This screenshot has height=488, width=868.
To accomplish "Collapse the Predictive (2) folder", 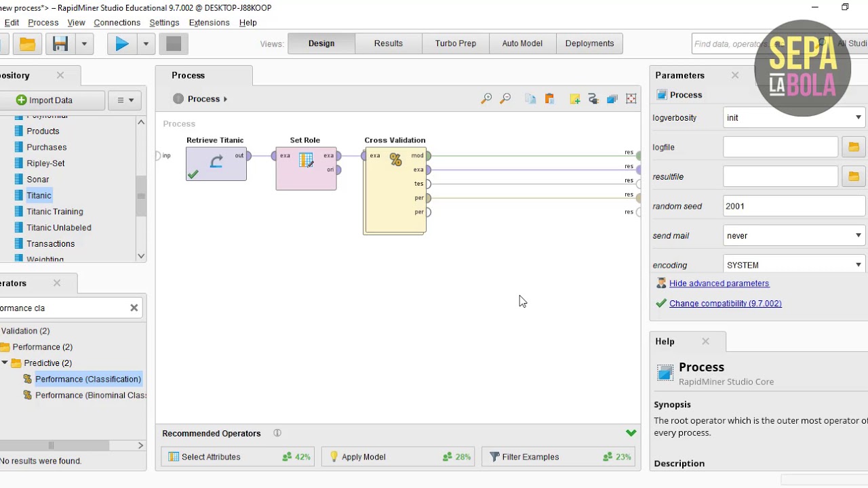I will (5, 363).
